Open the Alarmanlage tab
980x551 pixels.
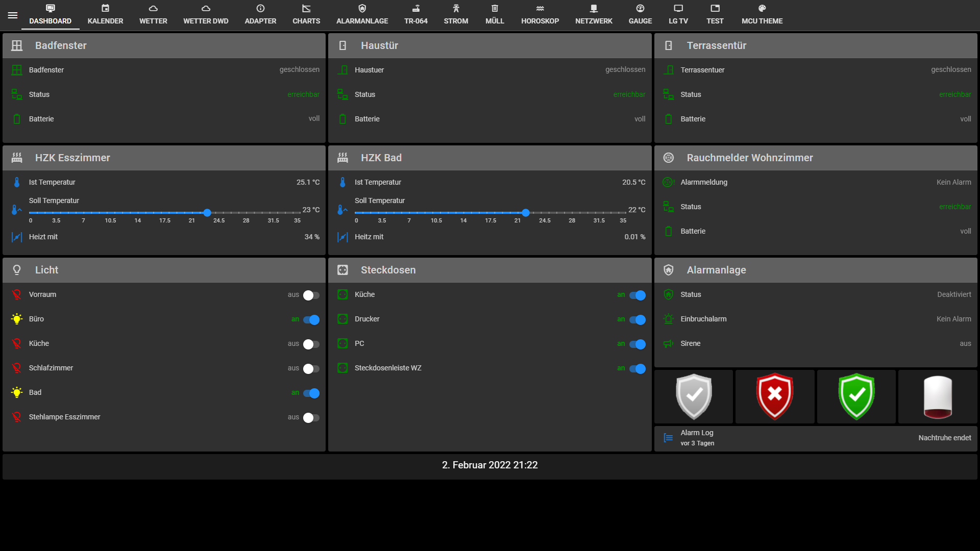pos(362,15)
